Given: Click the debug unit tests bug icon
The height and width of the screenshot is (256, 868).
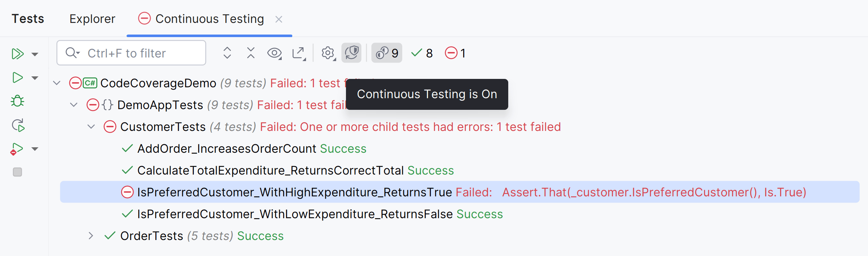Looking at the screenshot, I should coord(17,101).
